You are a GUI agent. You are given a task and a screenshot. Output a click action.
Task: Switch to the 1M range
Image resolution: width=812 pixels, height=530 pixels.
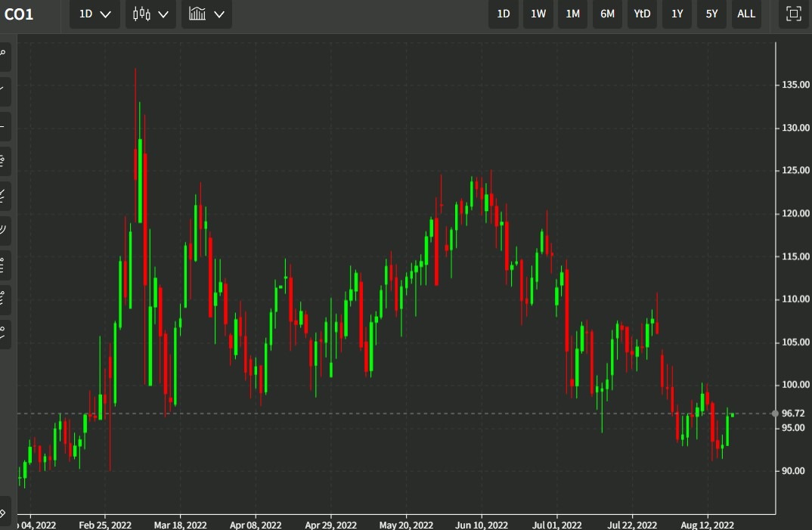(573, 14)
